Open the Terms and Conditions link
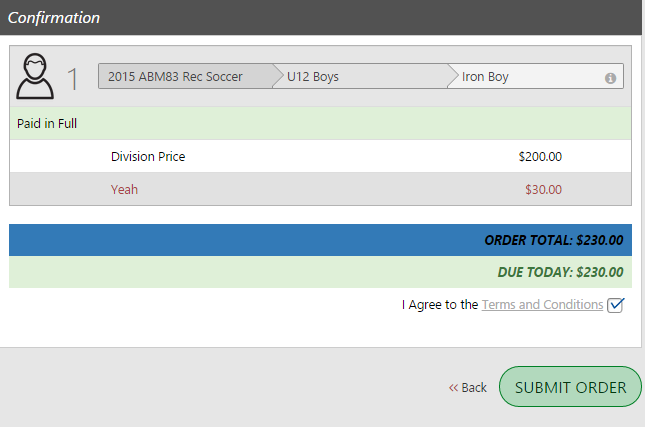Image resolution: width=647 pixels, height=428 pixels. pyautogui.click(x=542, y=305)
